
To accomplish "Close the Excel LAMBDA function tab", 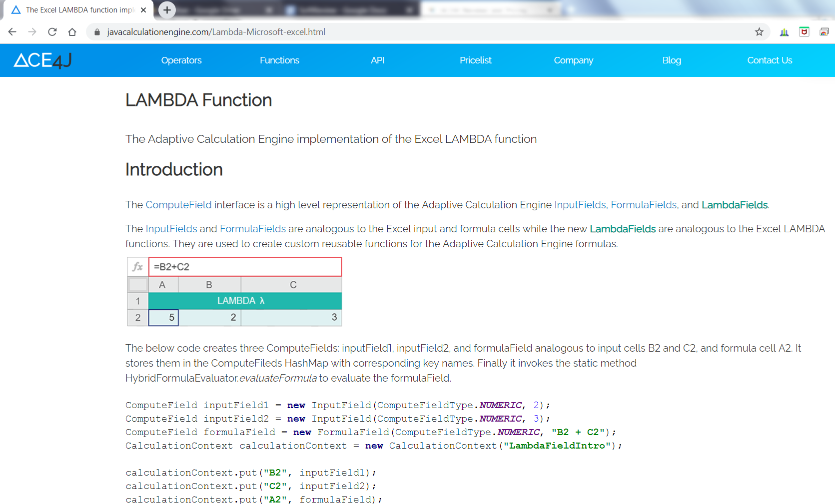I will click(143, 10).
